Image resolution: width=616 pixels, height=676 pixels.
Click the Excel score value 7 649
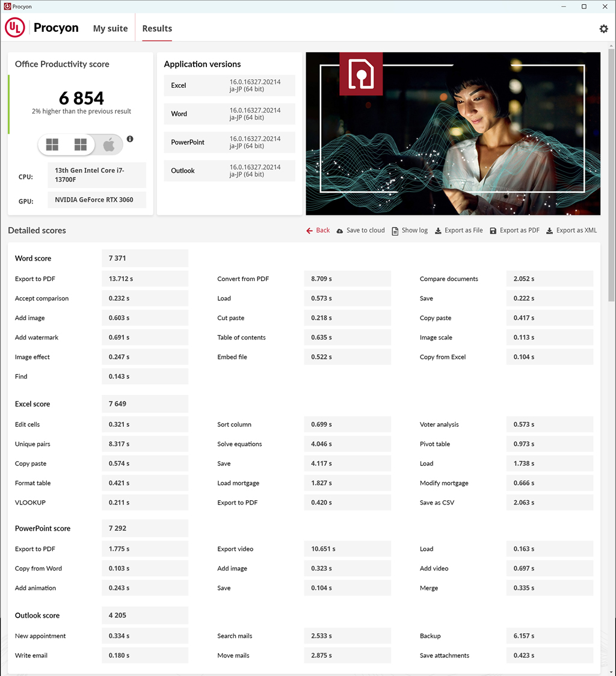[145, 404]
